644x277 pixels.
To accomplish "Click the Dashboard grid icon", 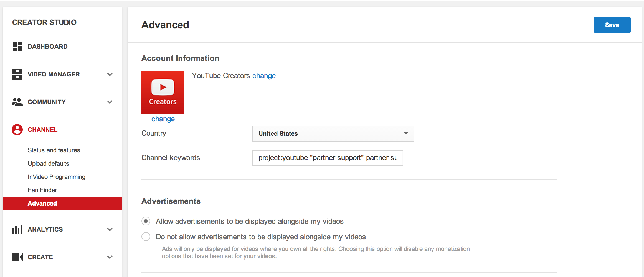I will pyautogui.click(x=17, y=47).
